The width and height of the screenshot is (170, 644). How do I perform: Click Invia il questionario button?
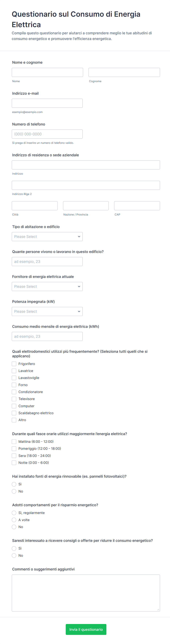coord(86,629)
